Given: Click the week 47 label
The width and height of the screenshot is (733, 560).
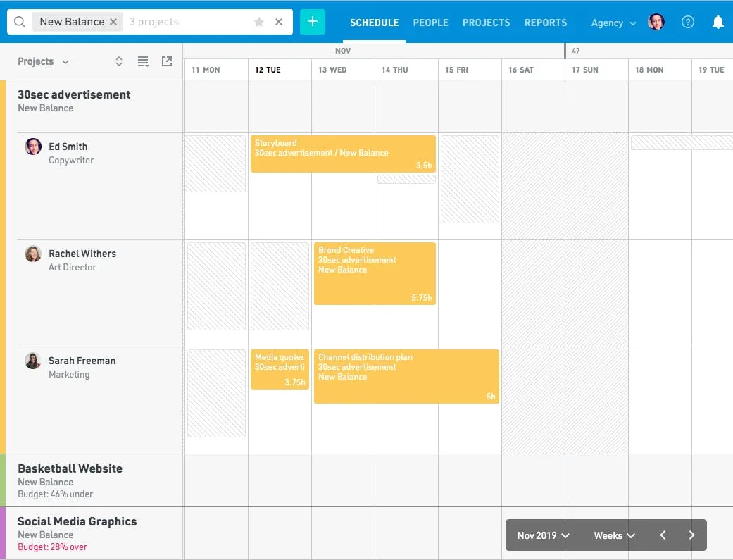Looking at the screenshot, I should 576,51.
